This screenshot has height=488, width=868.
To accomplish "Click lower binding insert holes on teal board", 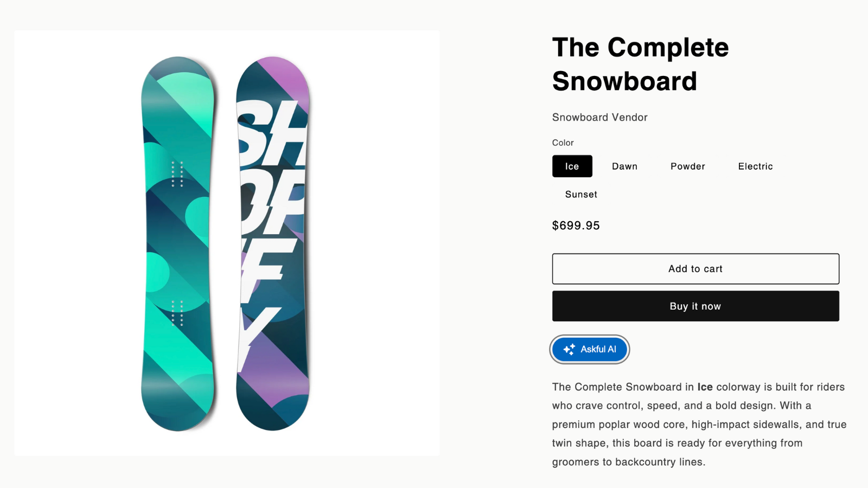I will tap(177, 313).
